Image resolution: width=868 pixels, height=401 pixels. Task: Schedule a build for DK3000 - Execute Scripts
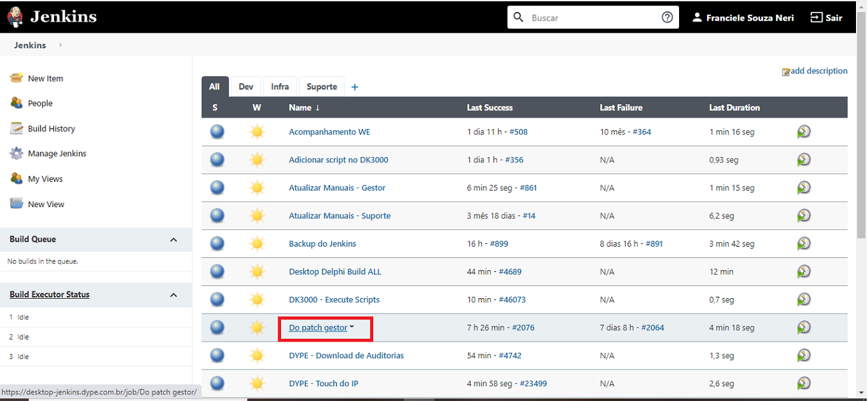804,299
